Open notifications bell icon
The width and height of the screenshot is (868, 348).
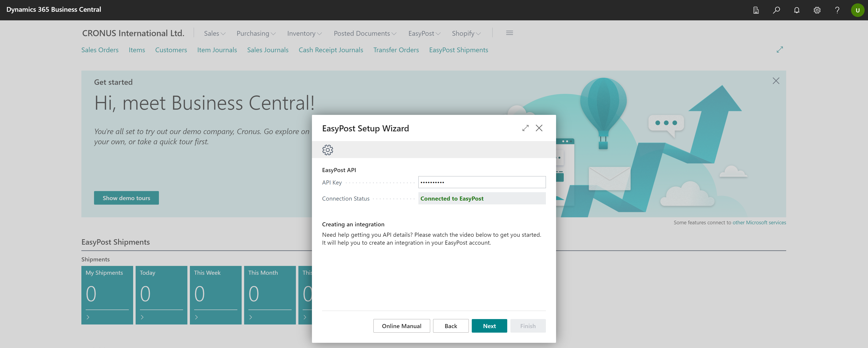[797, 10]
